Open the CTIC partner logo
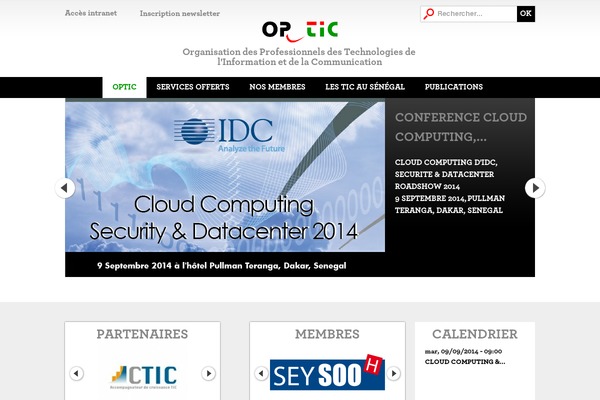This screenshot has height=400, width=600. (143, 377)
